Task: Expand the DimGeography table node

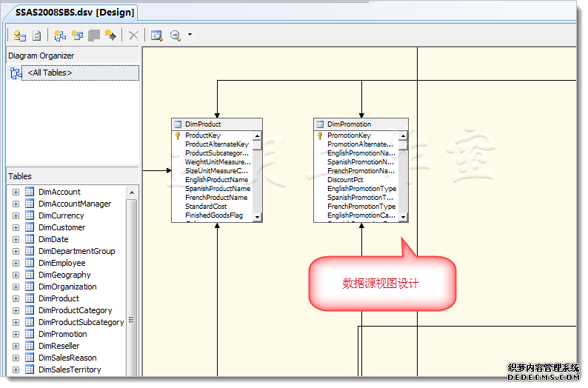Action: [x=16, y=275]
